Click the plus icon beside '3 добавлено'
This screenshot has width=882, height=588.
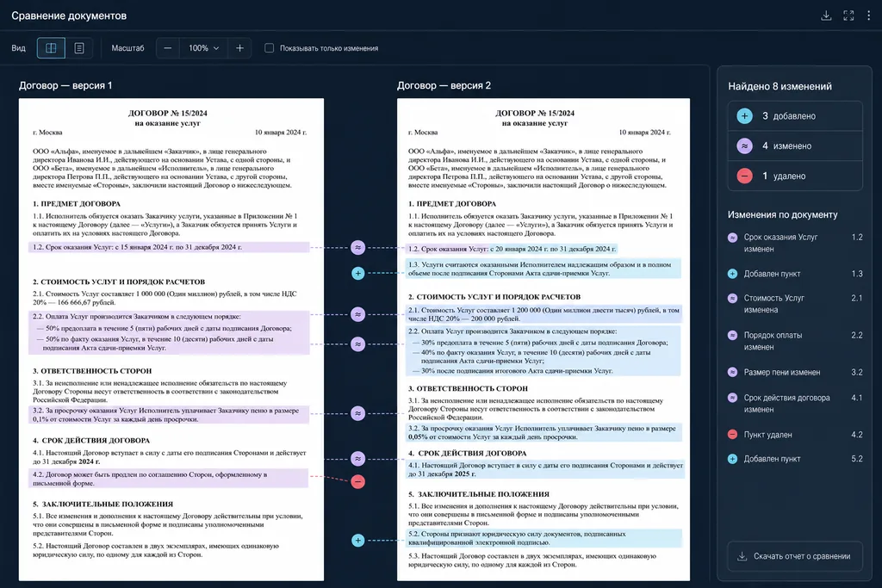(744, 116)
